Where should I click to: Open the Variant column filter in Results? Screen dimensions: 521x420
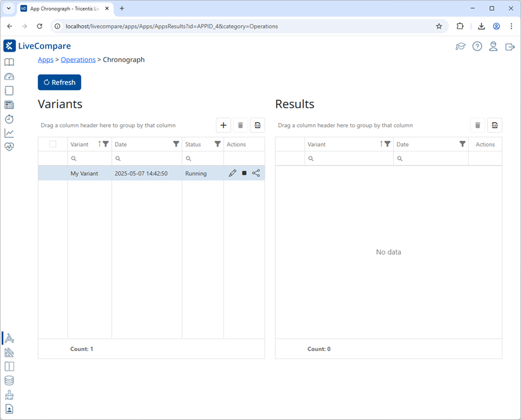387,144
